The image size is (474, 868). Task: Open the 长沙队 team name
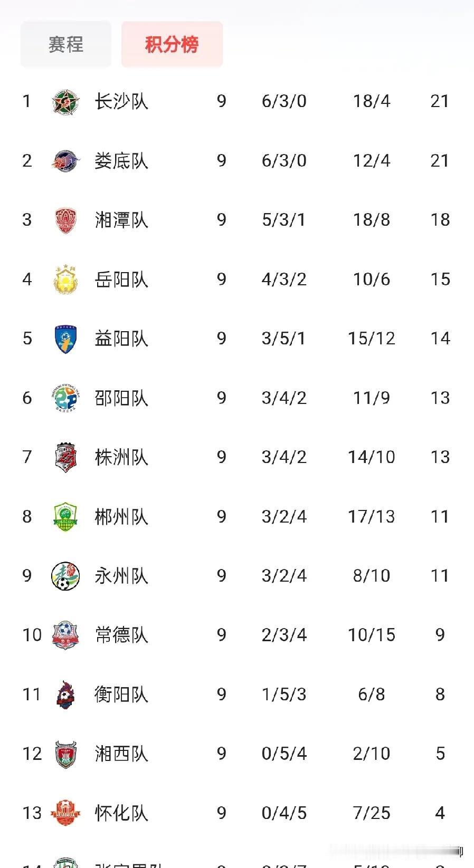tap(121, 101)
